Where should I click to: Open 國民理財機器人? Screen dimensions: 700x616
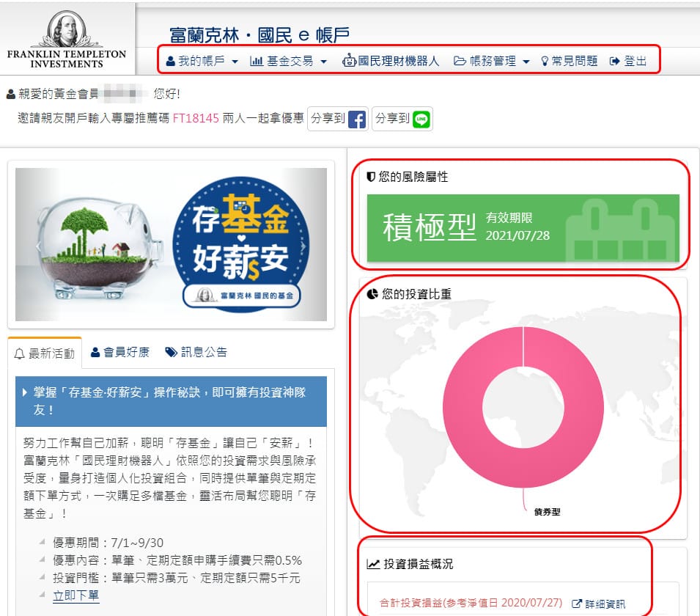coord(391,61)
